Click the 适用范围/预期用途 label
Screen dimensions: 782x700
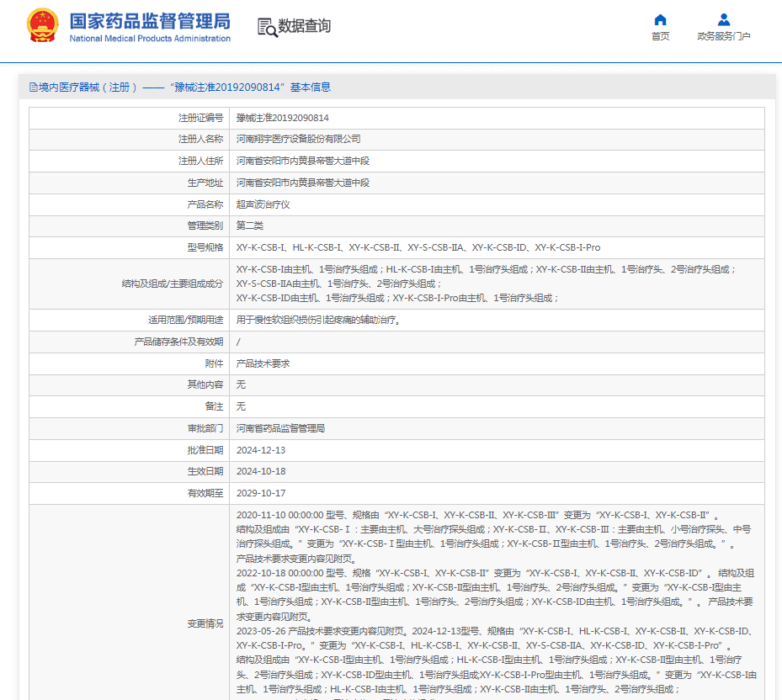pyautogui.click(x=185, y=320)
